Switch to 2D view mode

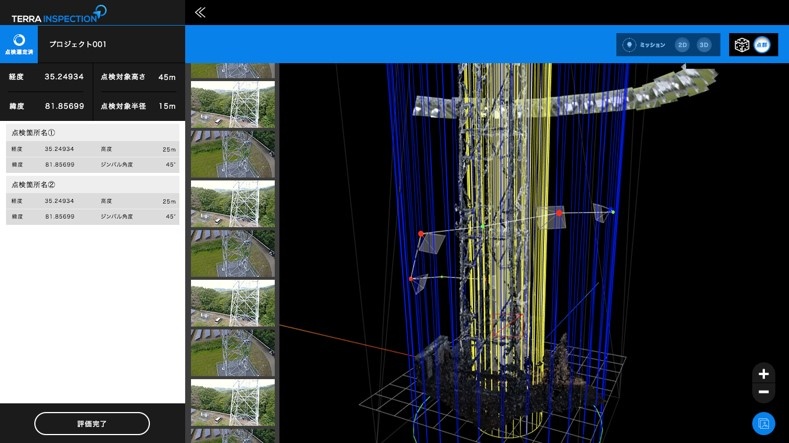click(682, 45)
